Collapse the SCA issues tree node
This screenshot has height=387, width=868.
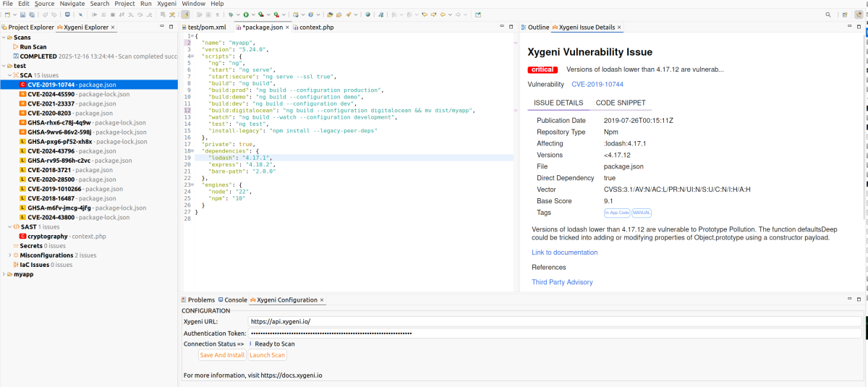[x=9, y=75]
